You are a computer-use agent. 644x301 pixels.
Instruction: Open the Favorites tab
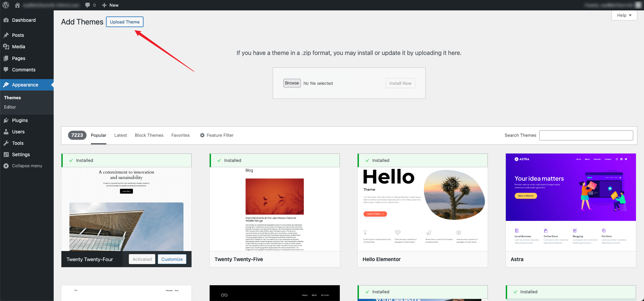(180, 135)
